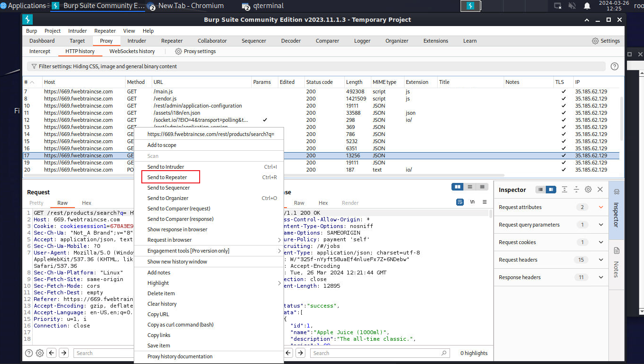This screenshot has height=364, width=644.
Task: Open the Help menu
Action: click(148, 31)
